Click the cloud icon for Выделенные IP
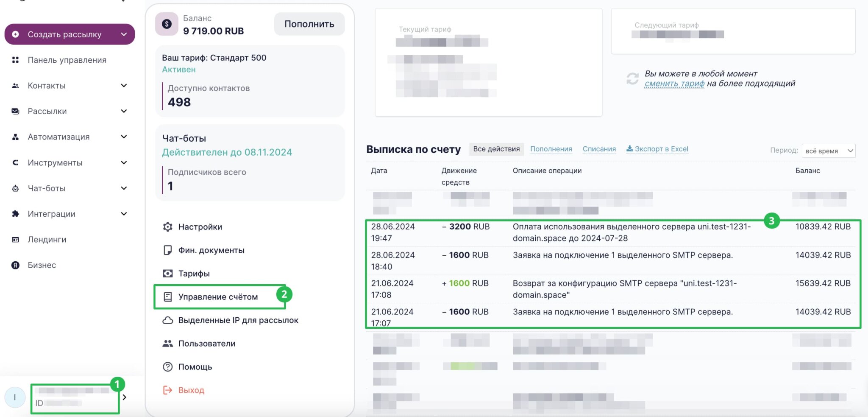868x417 pixels. (168, 320)
